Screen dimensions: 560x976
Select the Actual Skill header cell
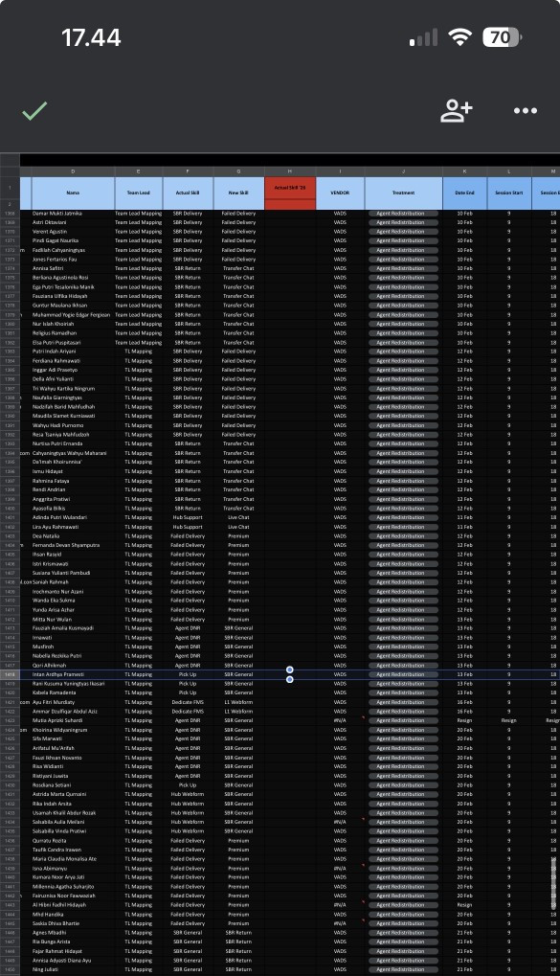tap(188, 193)
